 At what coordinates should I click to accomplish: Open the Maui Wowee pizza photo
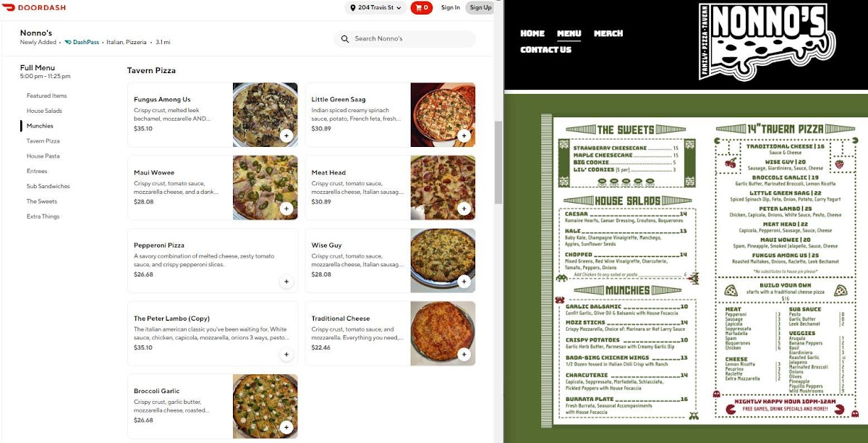tap(265, 188)
